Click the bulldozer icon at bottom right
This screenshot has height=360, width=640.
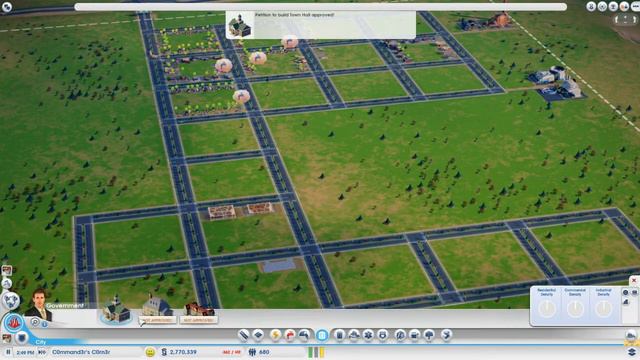click(x=631, y=336)
